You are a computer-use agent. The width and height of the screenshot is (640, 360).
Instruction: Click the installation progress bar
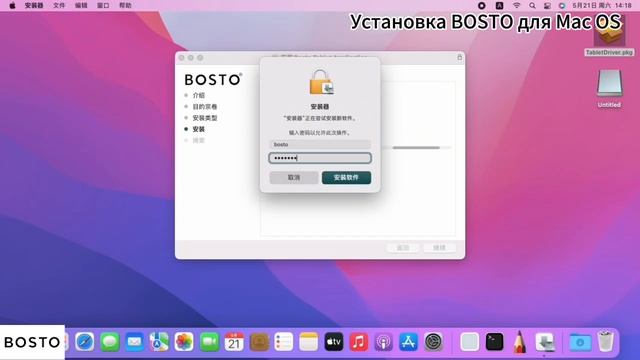click(416, 148)
